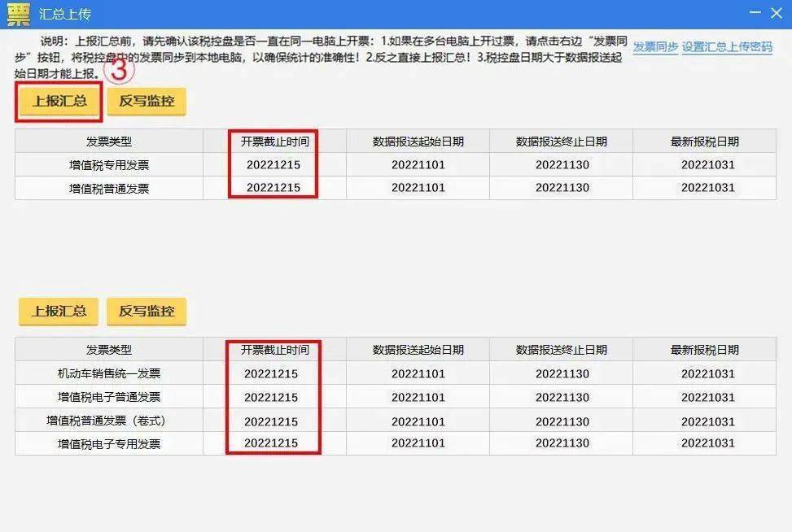Click the 数据报送起始日期 column header
792x532 pixels.
click(x=415, y=141)
